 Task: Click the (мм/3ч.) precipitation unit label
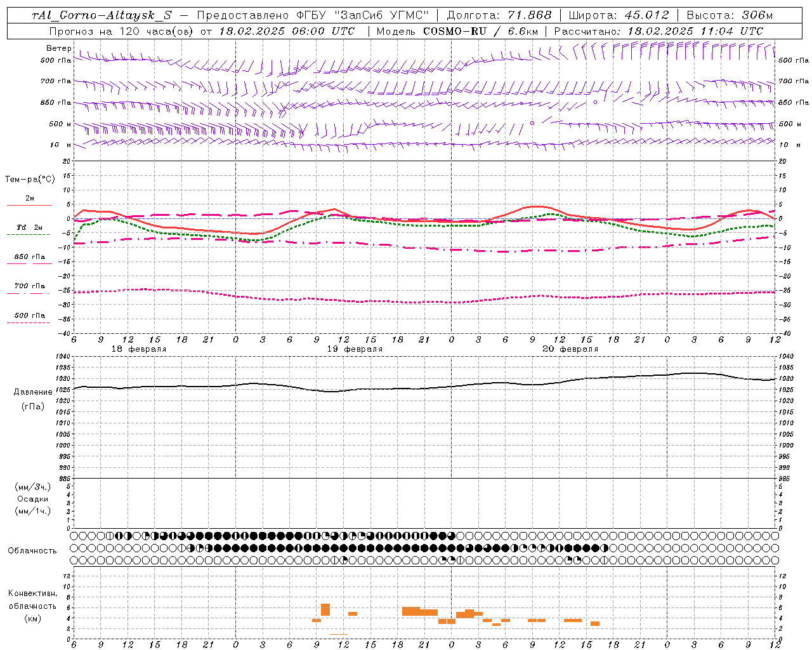pyautogui.click(x=33, y=487)
